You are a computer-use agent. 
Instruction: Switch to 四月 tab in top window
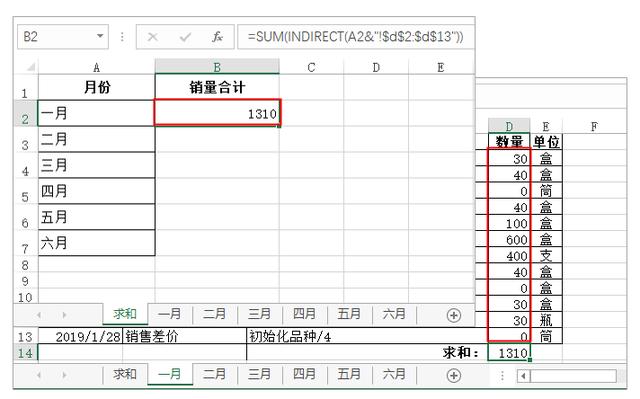(304, 314)
